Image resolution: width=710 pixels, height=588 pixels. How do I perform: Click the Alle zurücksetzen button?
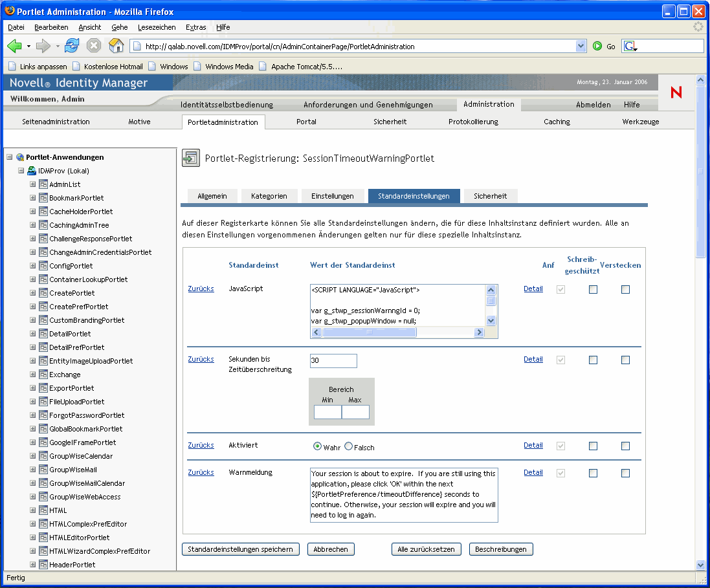[x=426, y=549]
